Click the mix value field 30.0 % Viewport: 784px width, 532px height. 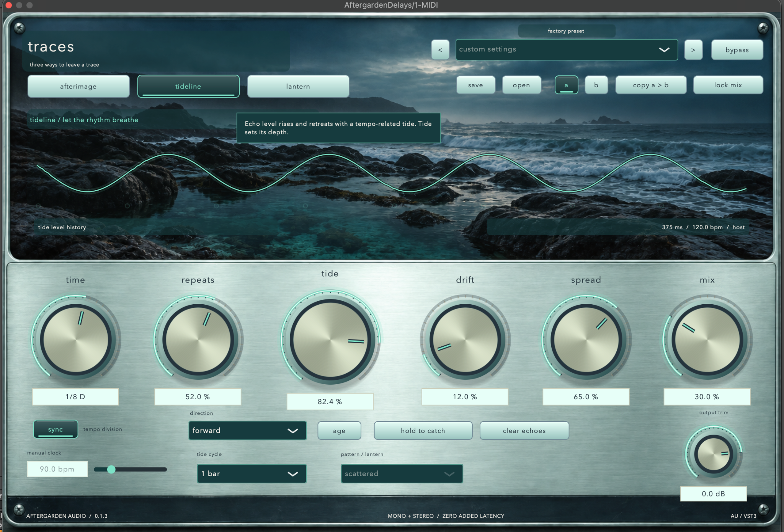707,397
